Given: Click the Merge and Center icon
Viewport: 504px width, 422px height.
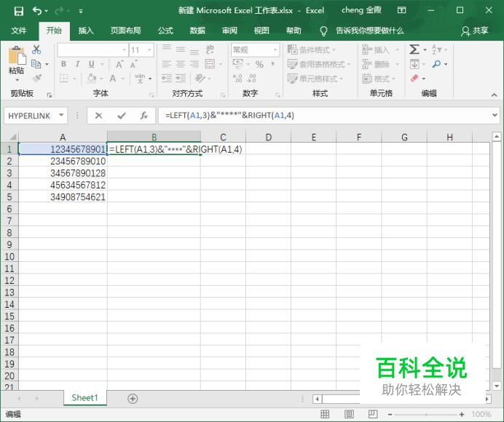Looking at the screenshot, I should 210,63.
